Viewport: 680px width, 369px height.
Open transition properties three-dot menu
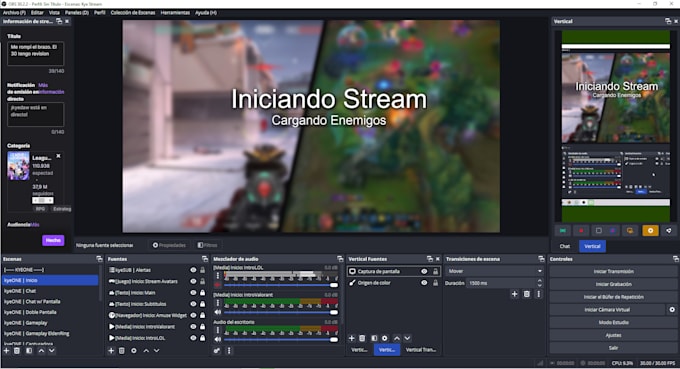click(539, 294)
